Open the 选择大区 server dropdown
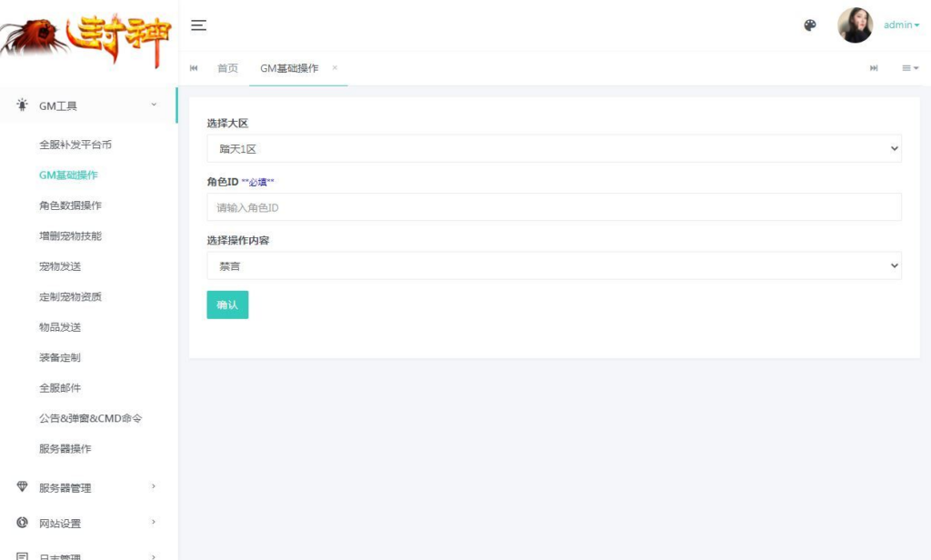The height and width of the screenshot is (560, 931). click(x=555, y=147)
